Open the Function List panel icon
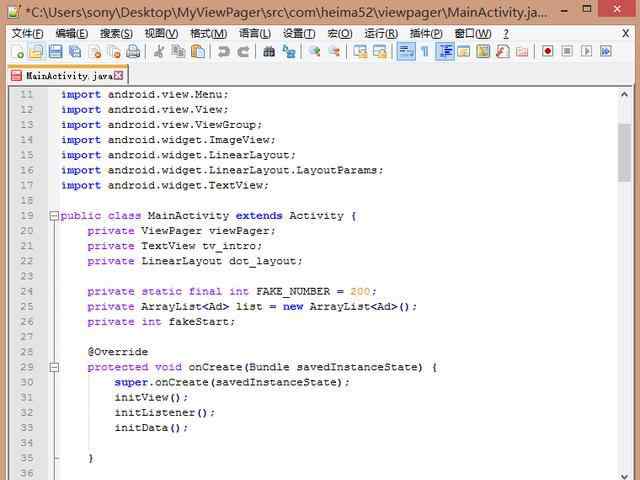The width and height of the screenshot is (640, 480). [502, 51]
